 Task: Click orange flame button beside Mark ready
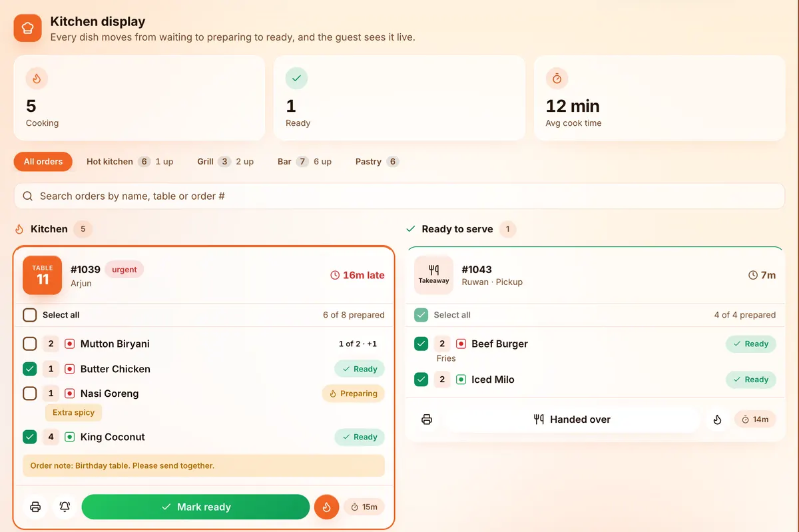[x=326, y=507]
